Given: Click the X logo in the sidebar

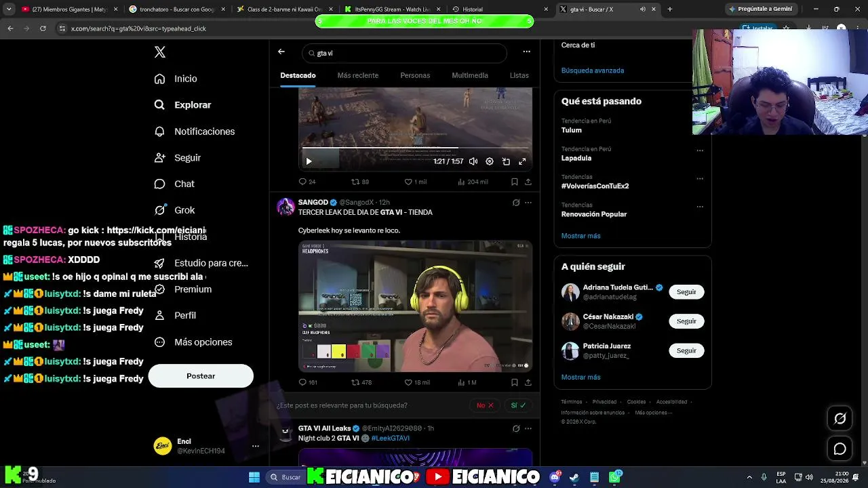Looking at the screenshot, I should point(160,52).
